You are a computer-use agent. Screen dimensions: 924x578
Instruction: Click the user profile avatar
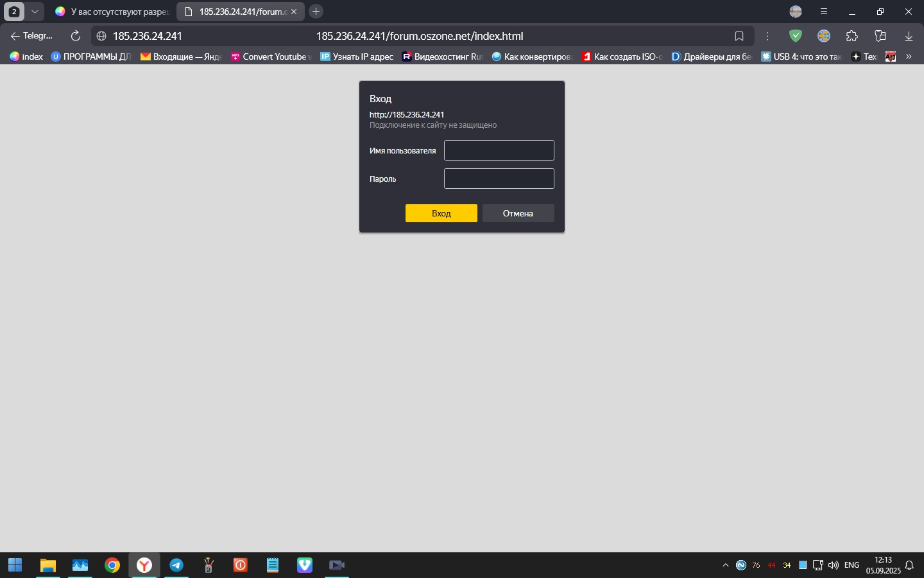click(796, 12)
